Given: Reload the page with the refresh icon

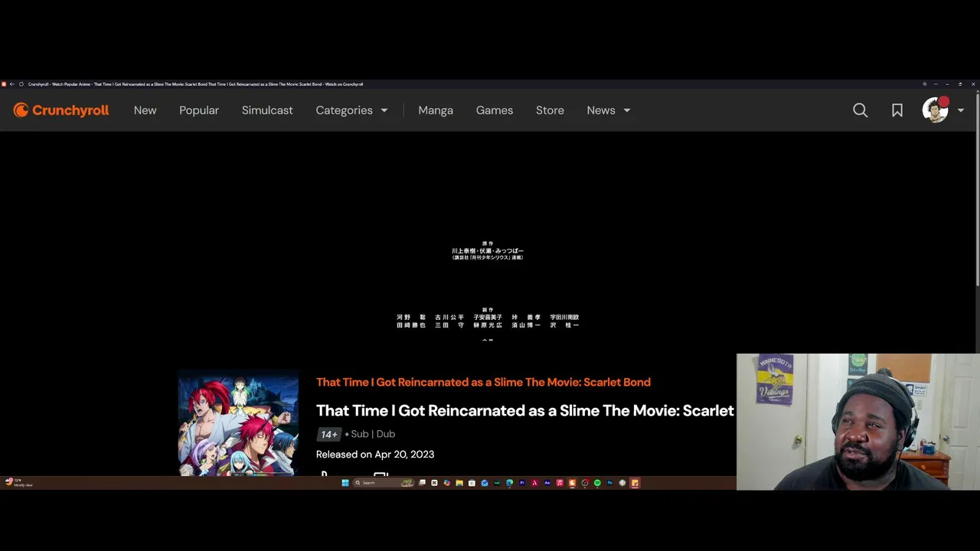Looking at the screenshot, I should (x=21, y=84).
